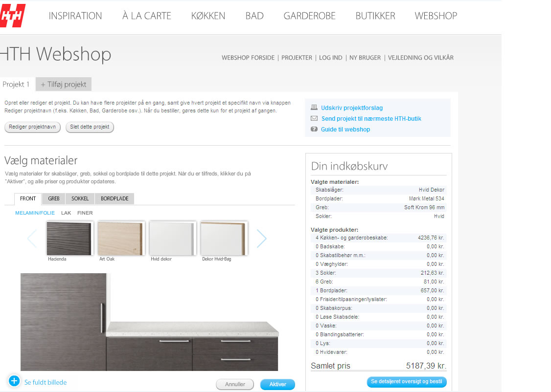Click the blue plus icon for full image
Viewport: 551px width, 392px height.
pyautogui.click(x=14, y=381)
